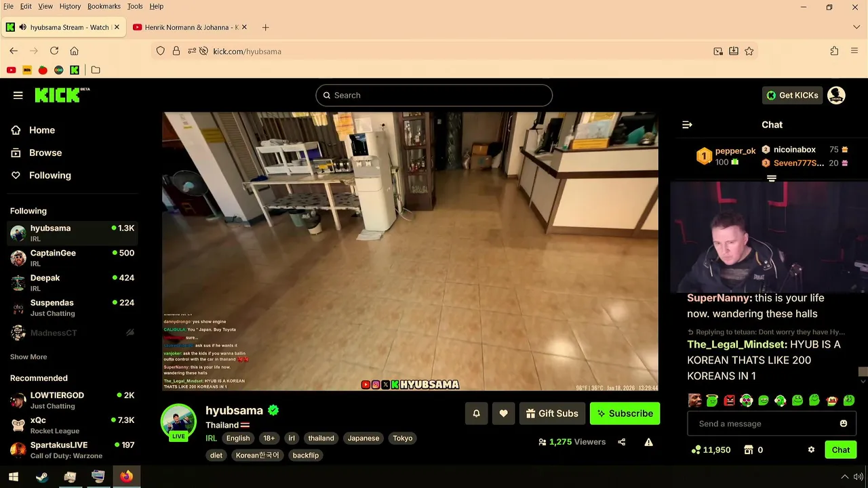Select 18+ tag
This screenshot has width=868, height=488.
[269, 439]
